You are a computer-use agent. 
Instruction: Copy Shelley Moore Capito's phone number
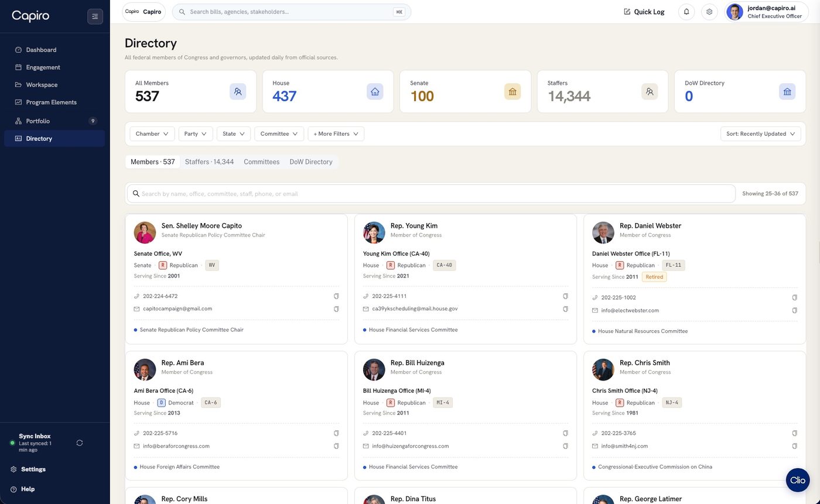(x=336, y=296)
